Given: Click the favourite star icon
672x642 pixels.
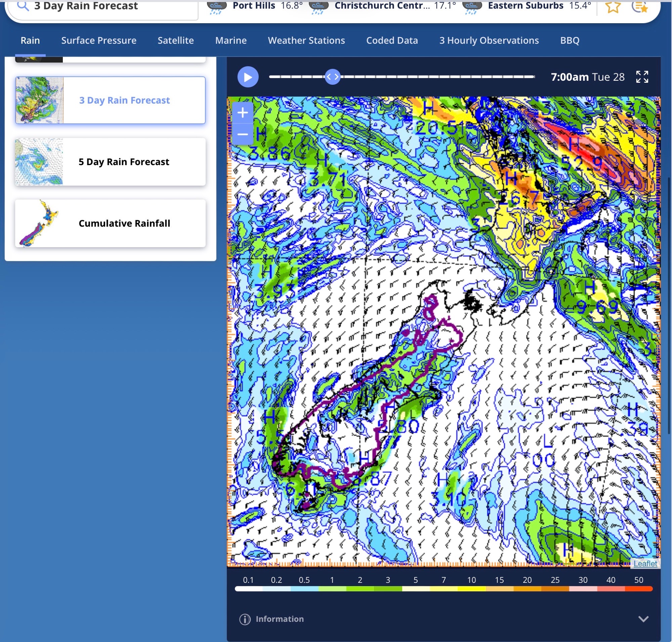Looking at the screenshot, I should 613,6.
